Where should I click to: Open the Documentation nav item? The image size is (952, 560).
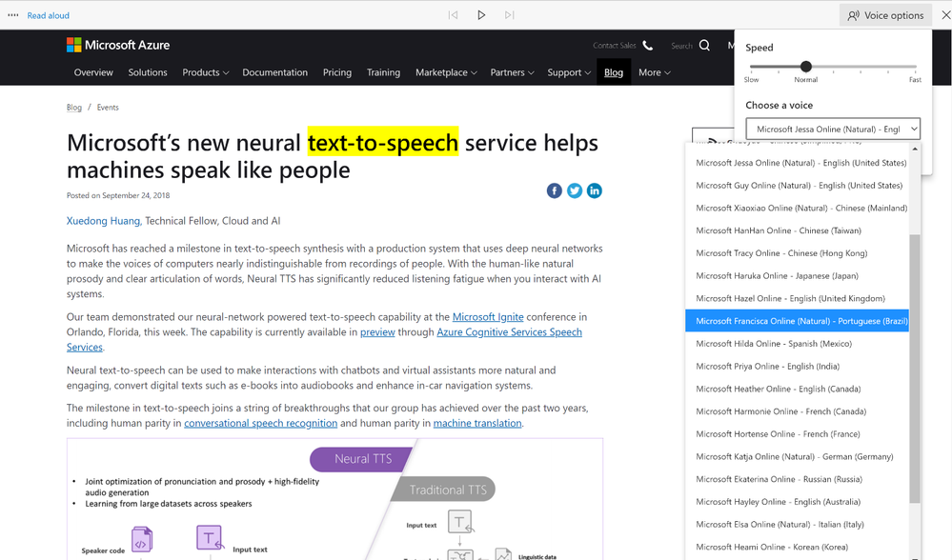(275, 72)
